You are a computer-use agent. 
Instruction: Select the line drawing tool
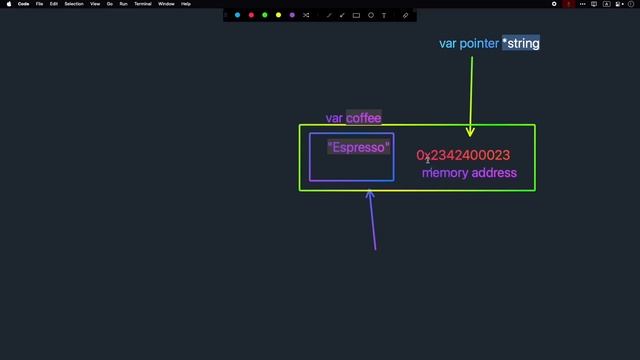pos(329,16)
